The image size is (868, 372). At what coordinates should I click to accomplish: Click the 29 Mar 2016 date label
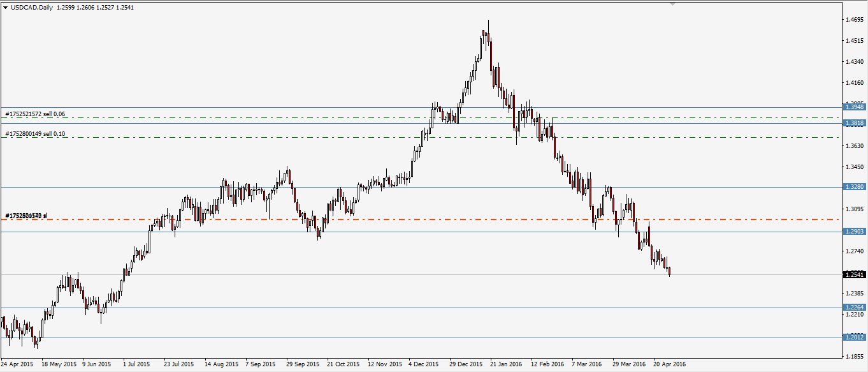tap(630, 364)
